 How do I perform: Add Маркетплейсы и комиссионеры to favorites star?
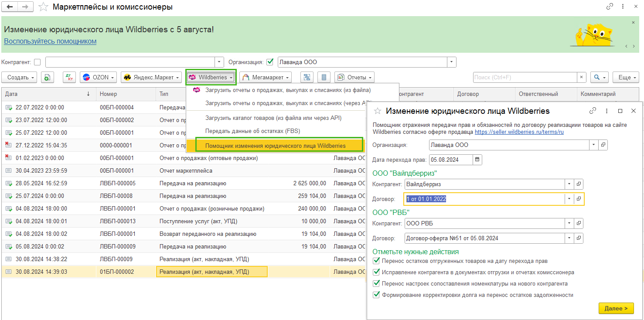(43, 7)
